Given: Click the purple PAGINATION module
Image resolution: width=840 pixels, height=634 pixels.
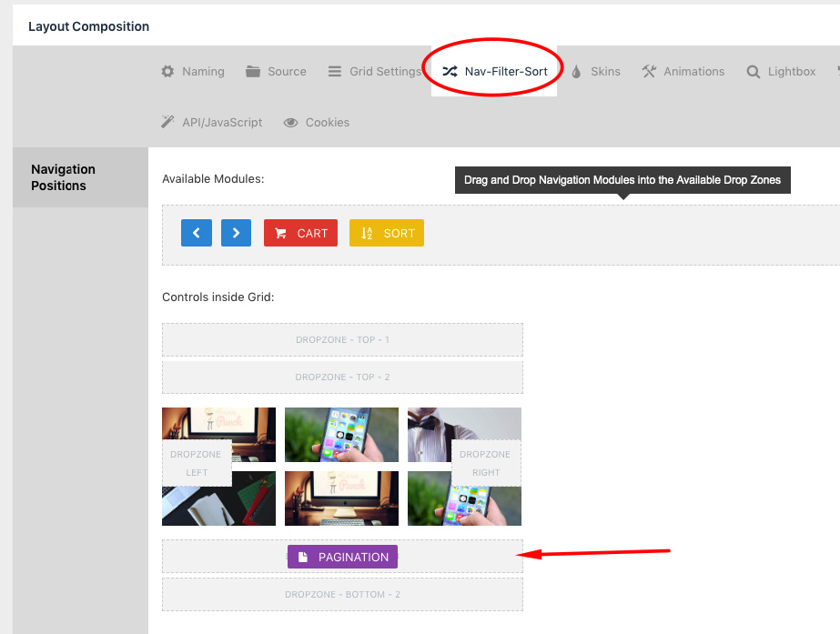Looking at the screenshot, I should point(342,557).
